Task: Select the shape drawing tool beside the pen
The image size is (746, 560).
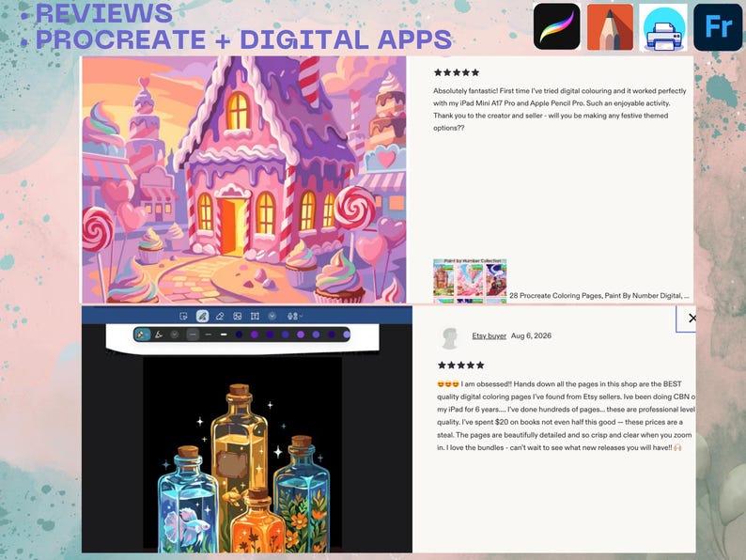Action: tap(159, 334)
